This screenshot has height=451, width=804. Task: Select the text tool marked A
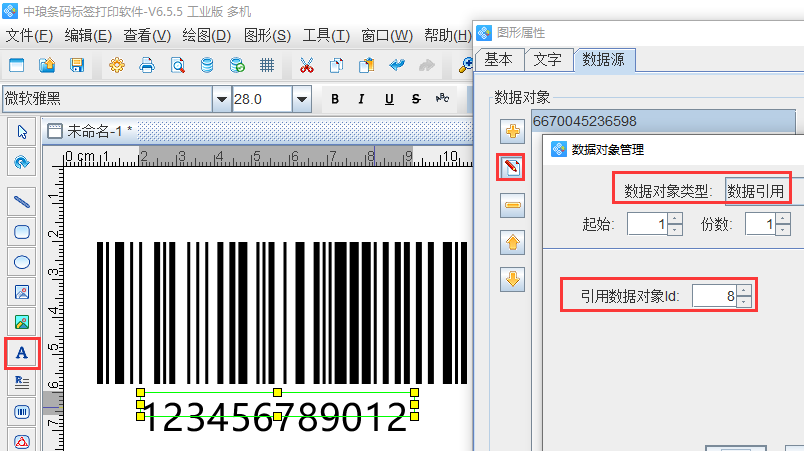pos(22,352)
